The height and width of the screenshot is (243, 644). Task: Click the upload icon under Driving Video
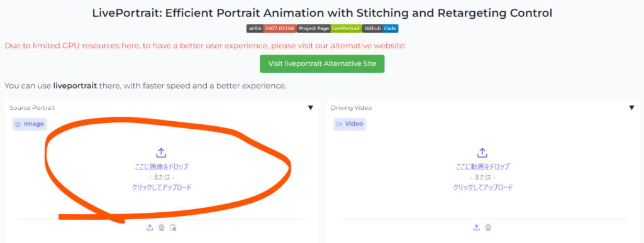click(477, 227)
